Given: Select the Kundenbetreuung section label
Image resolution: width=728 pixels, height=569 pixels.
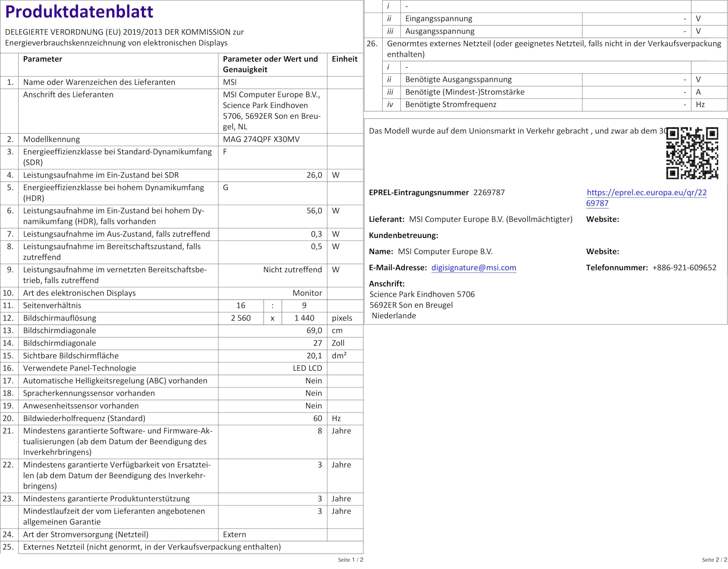Looking at the screenshot, I should (x=403, y=236).
